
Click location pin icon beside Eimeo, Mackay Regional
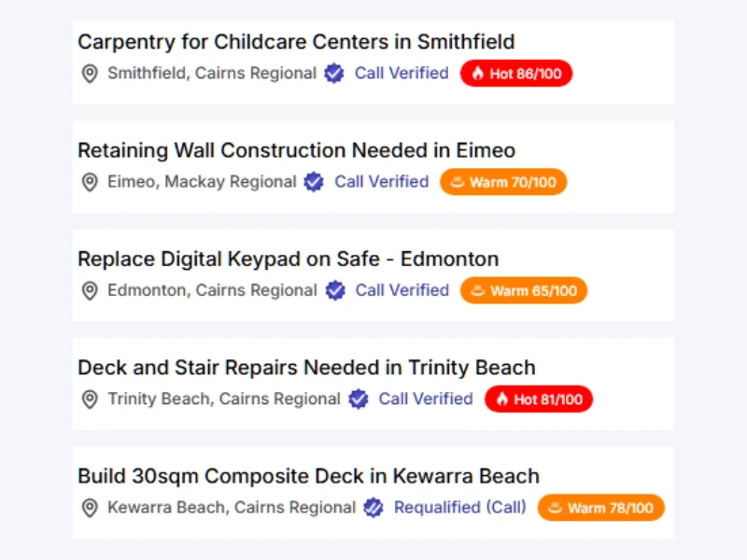pyautogui.click(x=90, y=182)
